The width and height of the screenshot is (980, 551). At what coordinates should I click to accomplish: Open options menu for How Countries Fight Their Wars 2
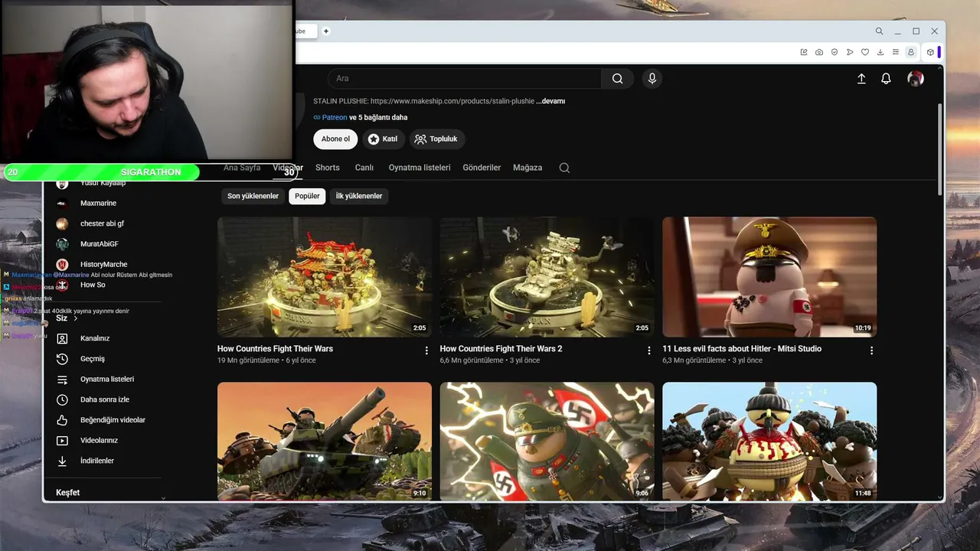(649, 350)
